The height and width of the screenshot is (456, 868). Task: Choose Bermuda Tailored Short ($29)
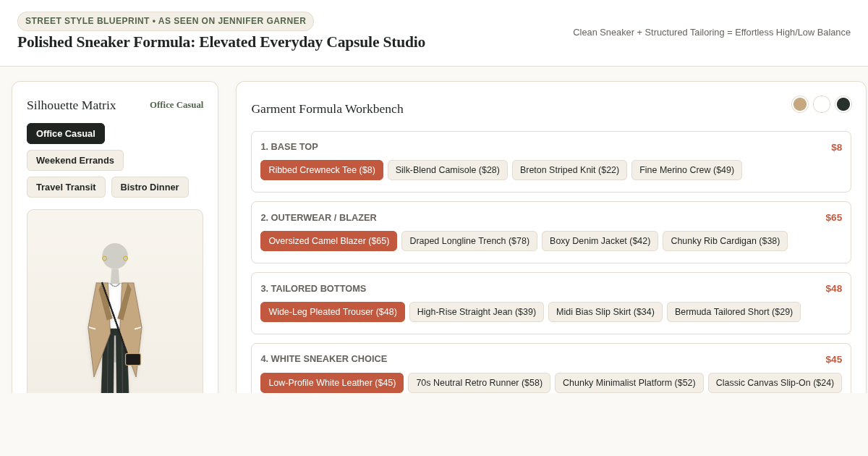[x=733, y=312]
